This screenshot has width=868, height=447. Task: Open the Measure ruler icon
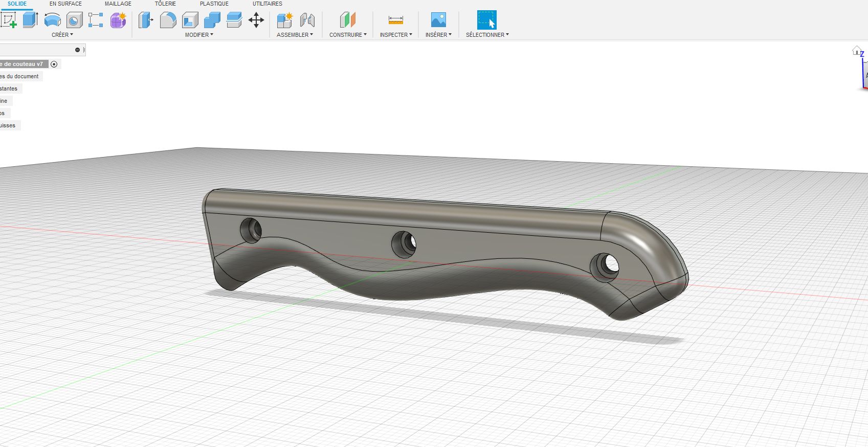396,20
